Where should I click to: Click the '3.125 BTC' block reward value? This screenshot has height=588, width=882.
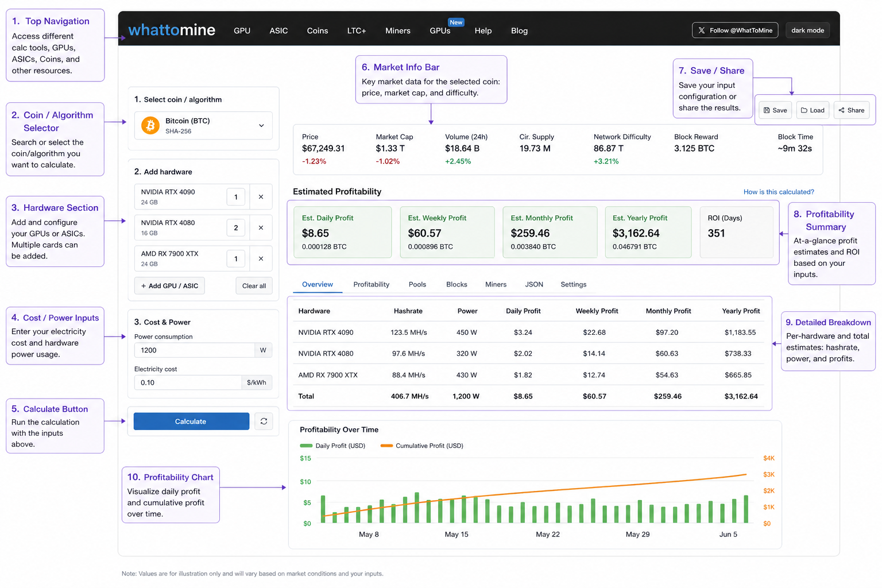(x=694, y=148)
